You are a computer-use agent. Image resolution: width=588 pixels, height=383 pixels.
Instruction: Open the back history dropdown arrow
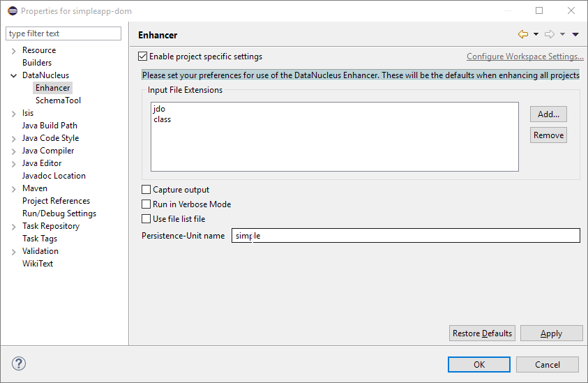536,34
